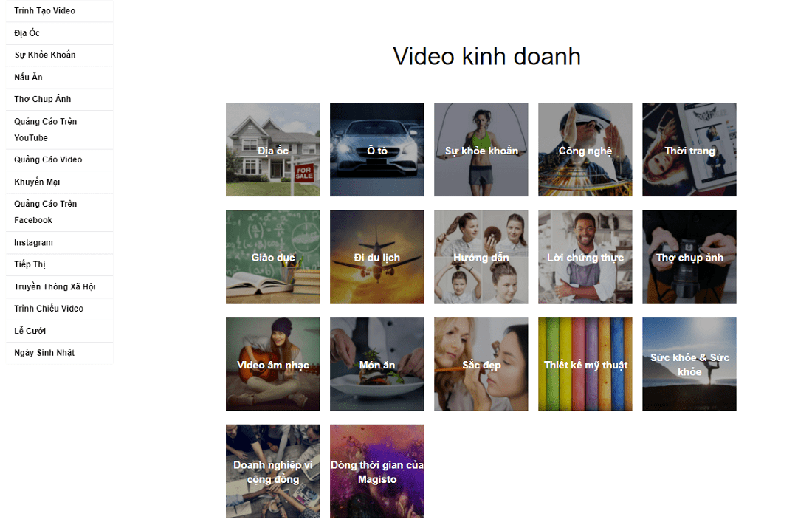Open Ngày Sinh Nhật sidebar link
Screen dimensions: 812x525
[44, 353]
